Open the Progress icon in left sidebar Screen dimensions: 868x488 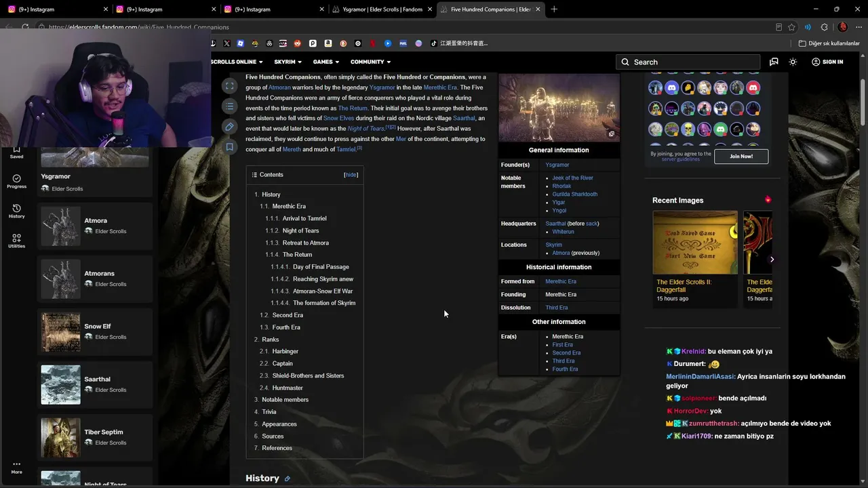16,182
